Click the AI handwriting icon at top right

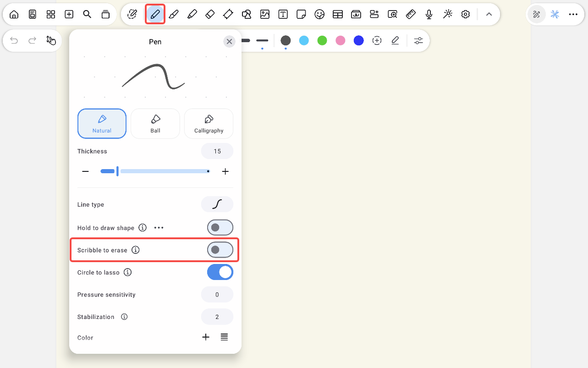[x=536, y=14]
